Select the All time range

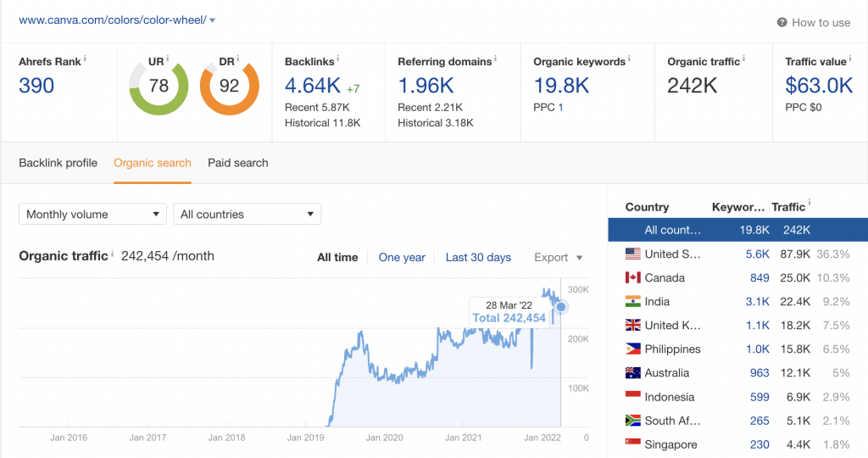coord(337,258)
